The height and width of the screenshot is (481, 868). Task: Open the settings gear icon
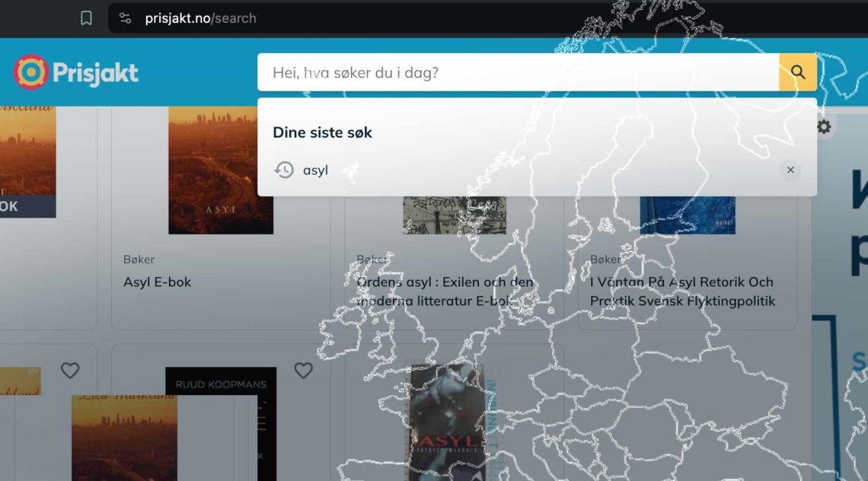(x=824, y=126)
